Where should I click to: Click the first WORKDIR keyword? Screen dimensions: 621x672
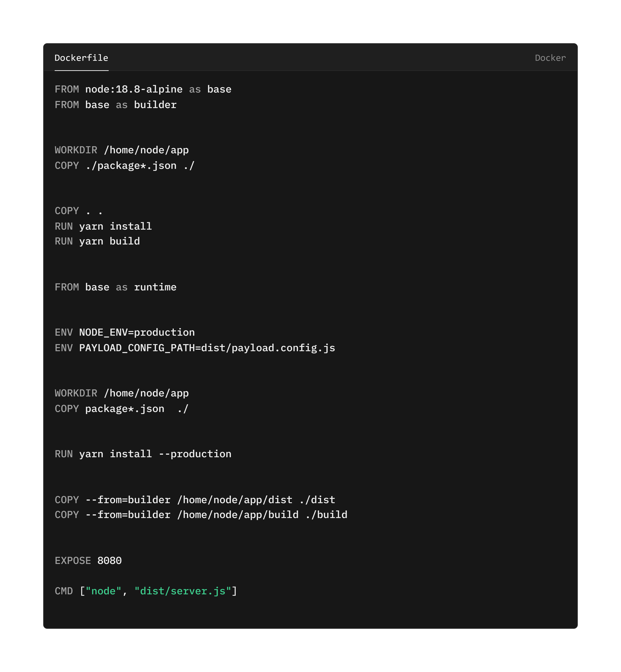76,150
